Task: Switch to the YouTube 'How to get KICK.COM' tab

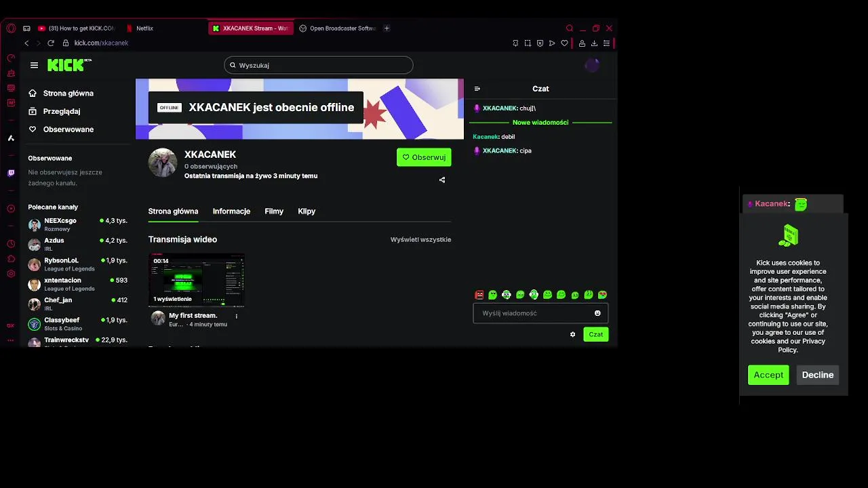Action: pyautogui.click(x=77, y=28)
